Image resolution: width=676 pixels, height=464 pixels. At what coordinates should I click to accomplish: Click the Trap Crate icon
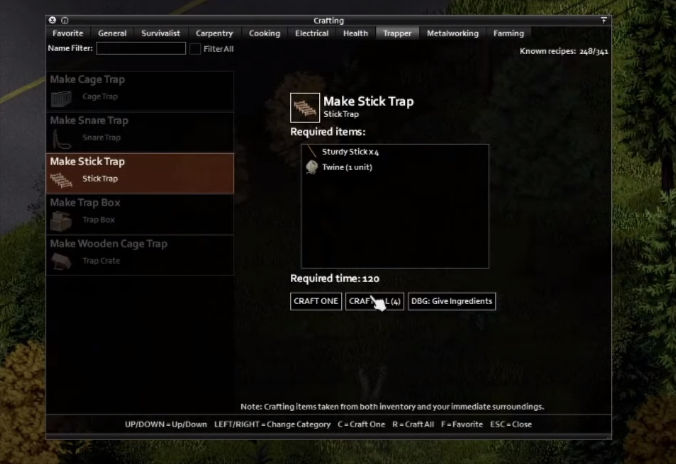tap(61, 261)
